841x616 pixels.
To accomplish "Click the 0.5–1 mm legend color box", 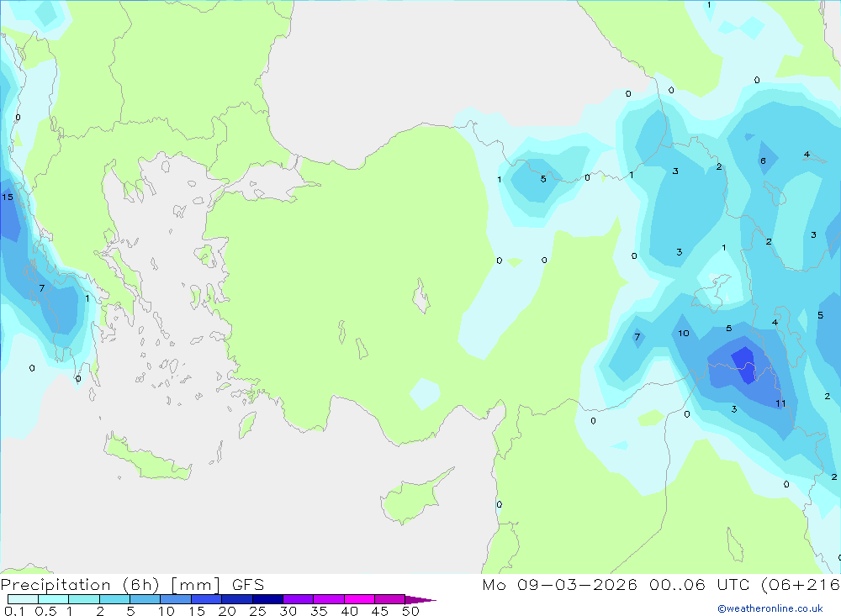I will [54, 599].
